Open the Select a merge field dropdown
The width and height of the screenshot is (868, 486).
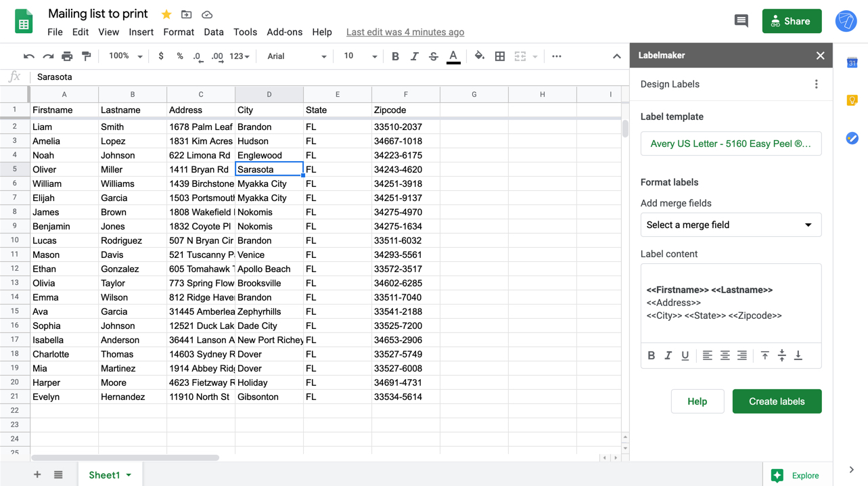(x=731, y=225)
